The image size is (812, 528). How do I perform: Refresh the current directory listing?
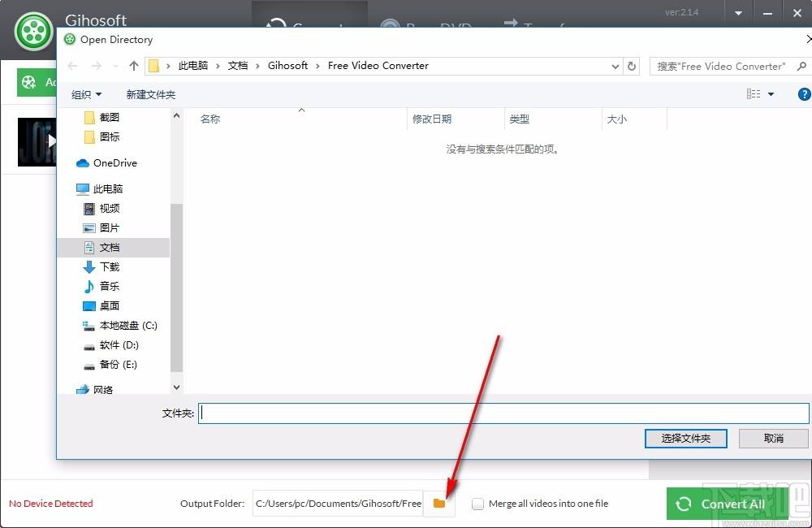tap(631, 67)
